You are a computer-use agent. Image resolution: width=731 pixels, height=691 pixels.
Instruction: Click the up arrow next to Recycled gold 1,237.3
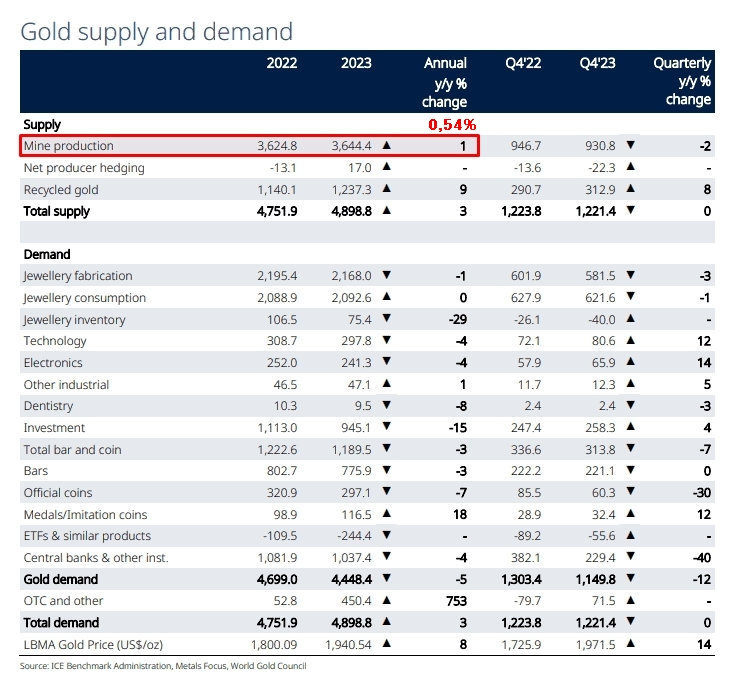click(x=387, y=189)
